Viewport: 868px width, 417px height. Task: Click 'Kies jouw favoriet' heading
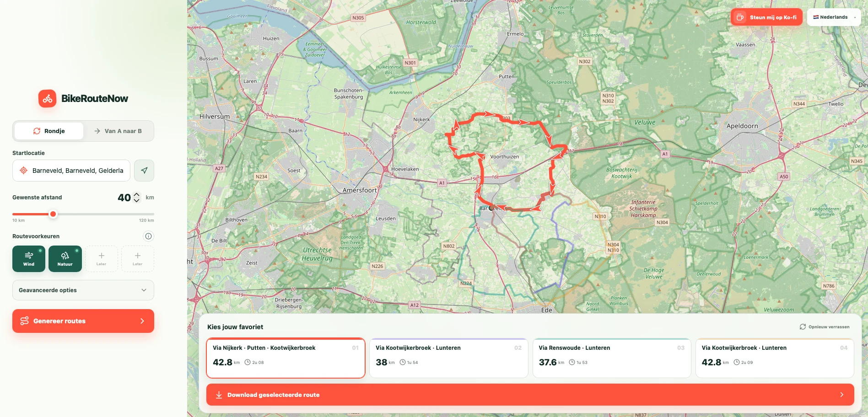click(235, 327)
